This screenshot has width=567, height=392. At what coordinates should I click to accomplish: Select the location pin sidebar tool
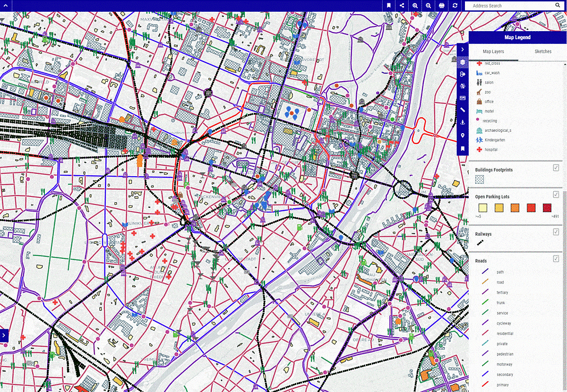(x=463, y=136)
